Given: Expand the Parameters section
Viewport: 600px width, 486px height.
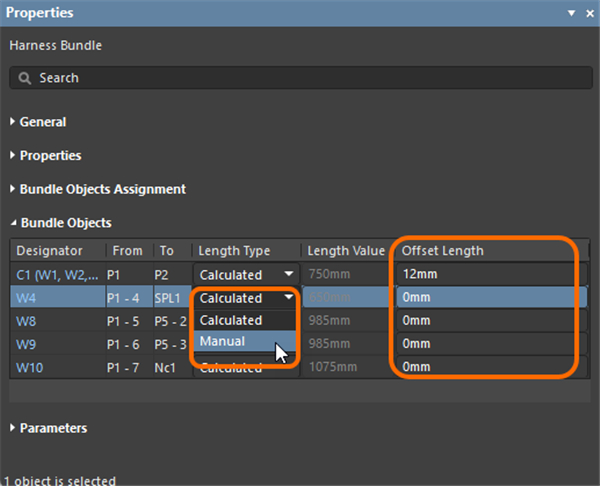Looking at the screenshot, I should tap(53, 428).
